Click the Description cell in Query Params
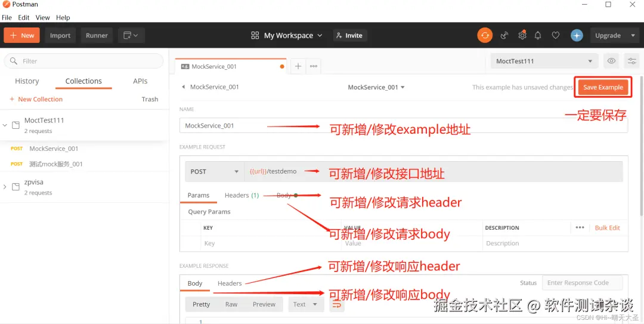Screen dimensions: 644x324 click(555, 243)
